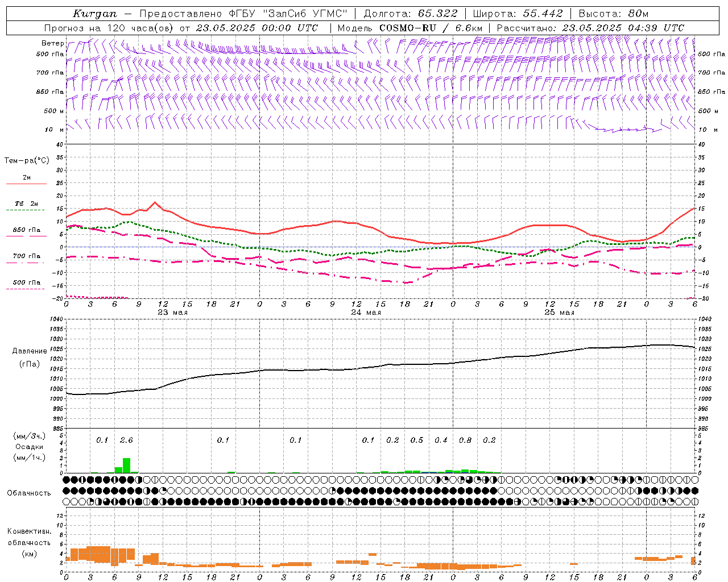The image size is (728, 582).
Task: Click the Высота: 80м header value
Action: tap(614, 14)
